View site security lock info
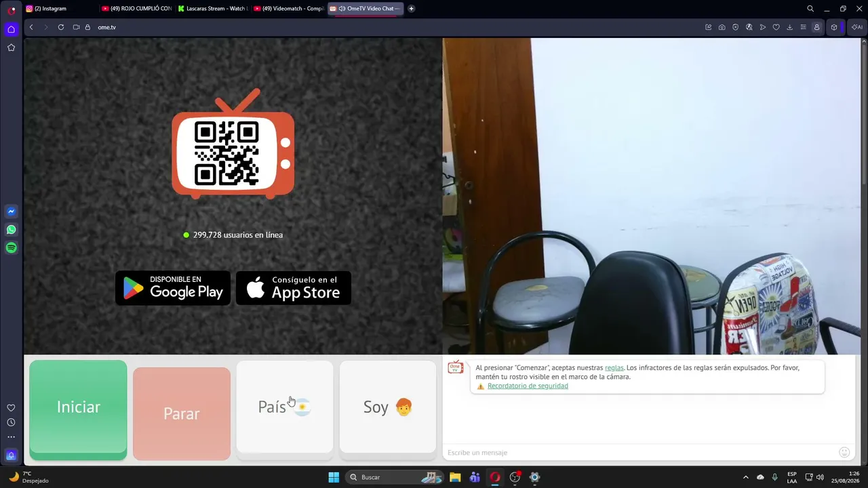Screen dimensions: 868x488 (x=87, y=27)
